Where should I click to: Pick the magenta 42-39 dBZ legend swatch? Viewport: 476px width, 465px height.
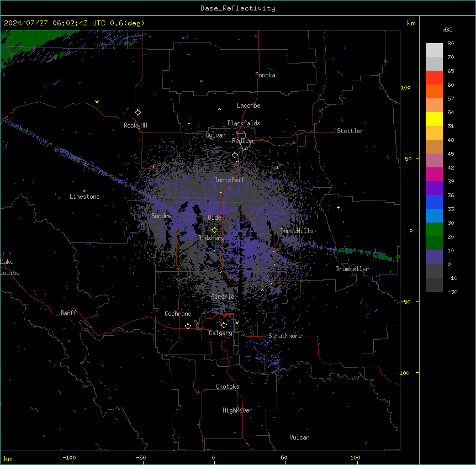pyautogui.click(x=434, y=174)
